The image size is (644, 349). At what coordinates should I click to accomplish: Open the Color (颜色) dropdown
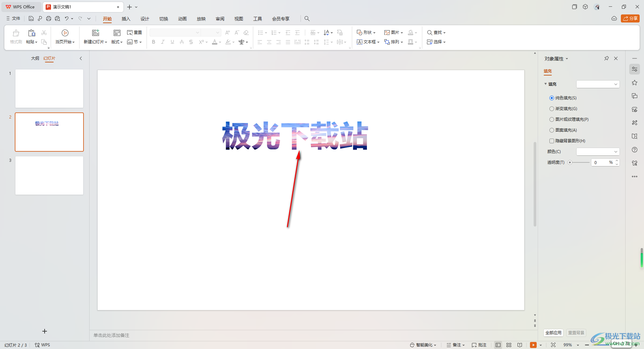[598, 152]
